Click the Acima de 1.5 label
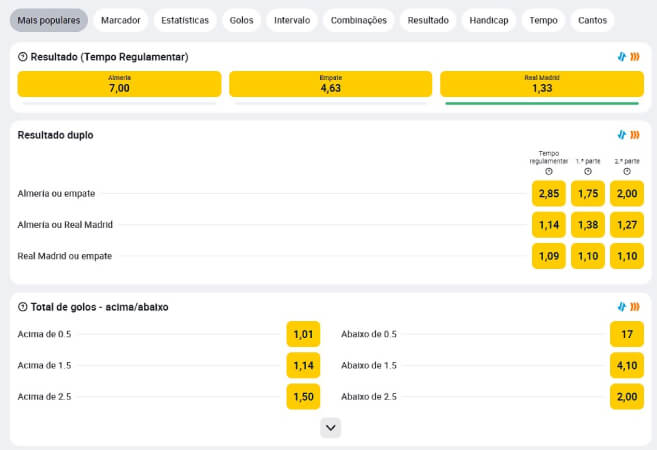Screen dimensions: 657x450 pyautogui.click(x=44, y=365)
